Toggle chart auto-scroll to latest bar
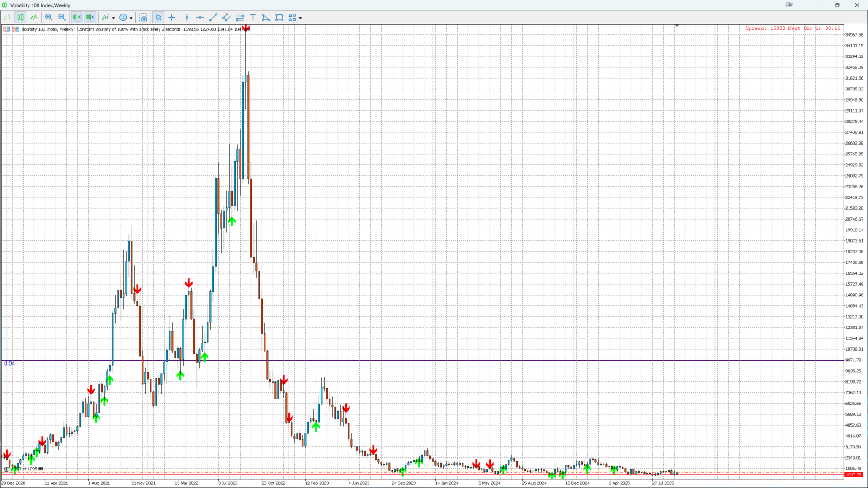Viewport: 868px width, 488px height. pyautogui.click(x=77, y=18)
